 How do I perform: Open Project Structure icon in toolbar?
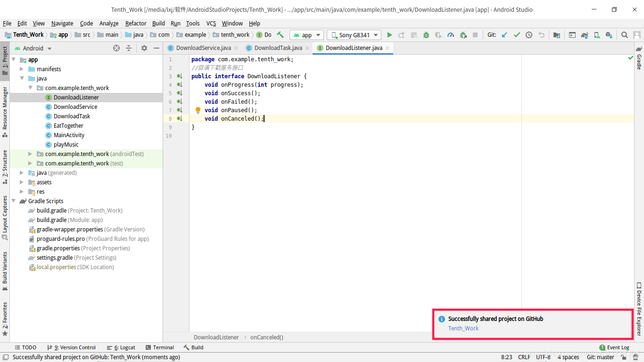557,35
